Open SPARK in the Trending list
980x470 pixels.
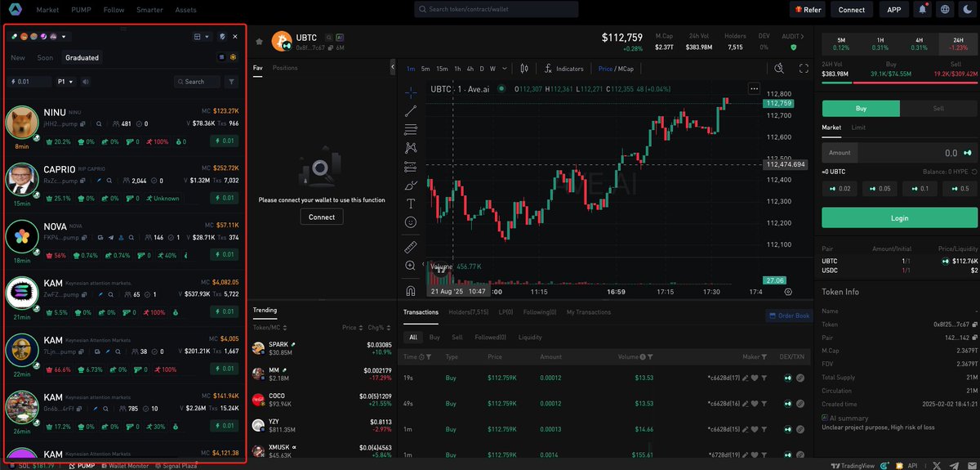(x=322, y=350)
